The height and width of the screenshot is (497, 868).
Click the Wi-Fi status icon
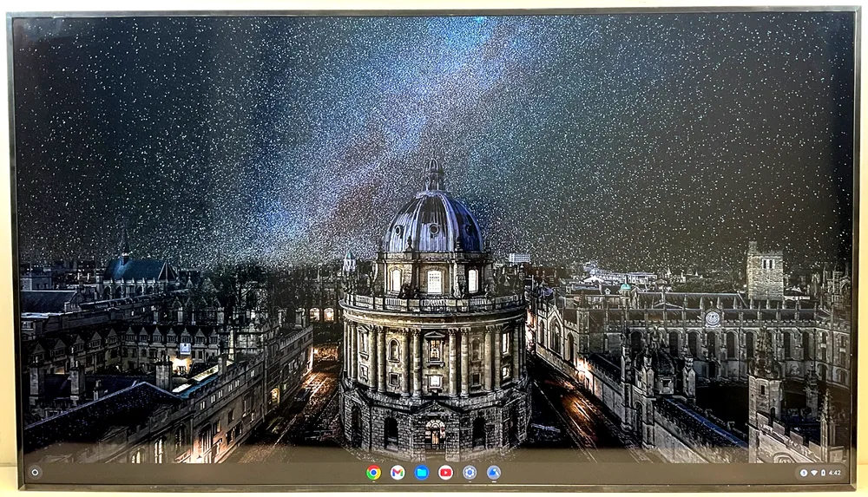click(814, 473)
